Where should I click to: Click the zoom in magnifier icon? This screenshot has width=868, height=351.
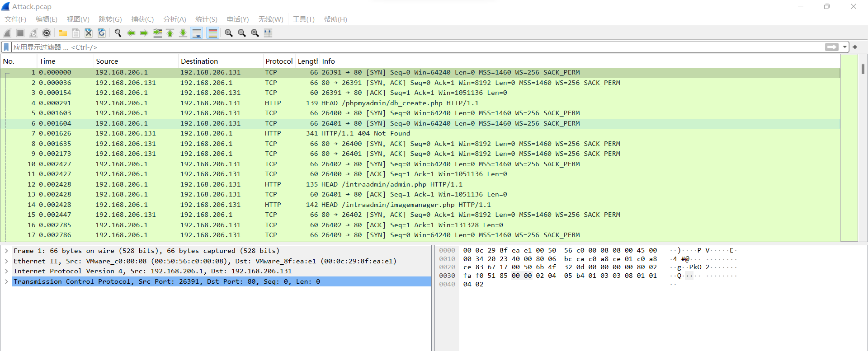229,33
